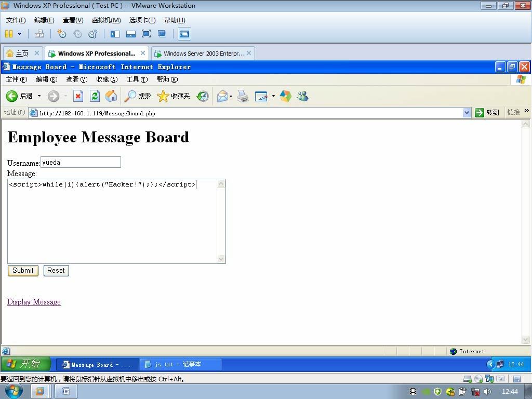Open VMware 选项卡(T) menu
The image size is (532, 399).
click(x=142, y=20)
